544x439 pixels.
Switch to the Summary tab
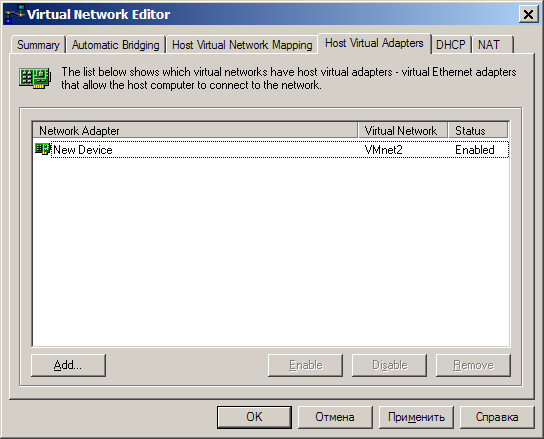(38, 45)
